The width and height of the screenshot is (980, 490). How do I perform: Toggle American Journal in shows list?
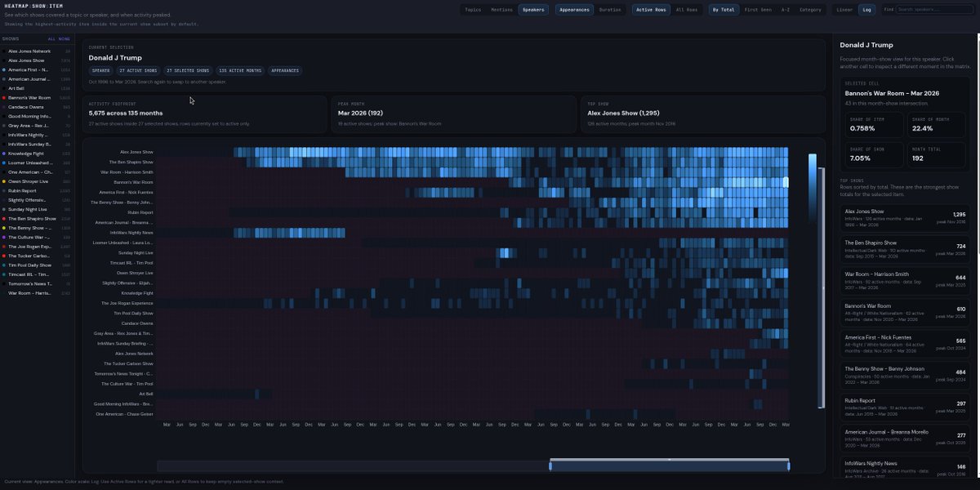coord(37,79)
